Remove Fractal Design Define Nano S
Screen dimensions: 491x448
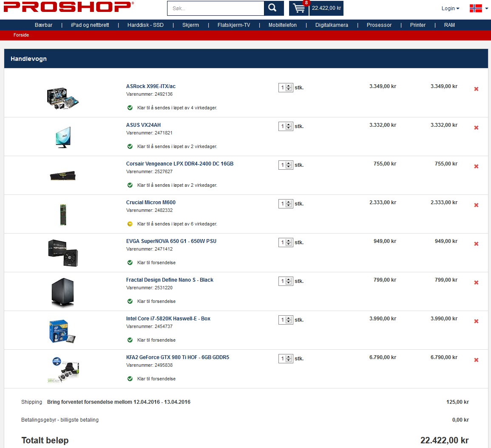tap(476, 282)
